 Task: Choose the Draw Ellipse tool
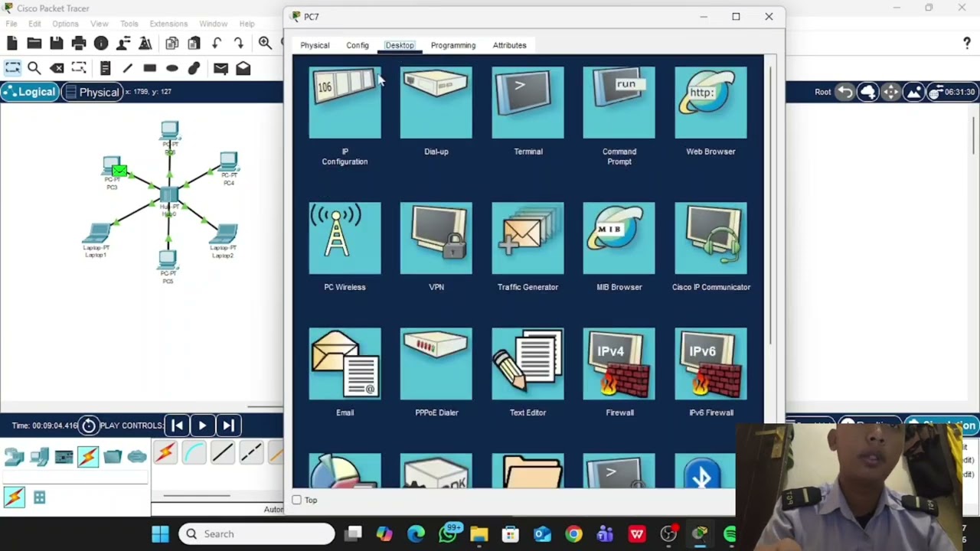[x=172, y=68]
